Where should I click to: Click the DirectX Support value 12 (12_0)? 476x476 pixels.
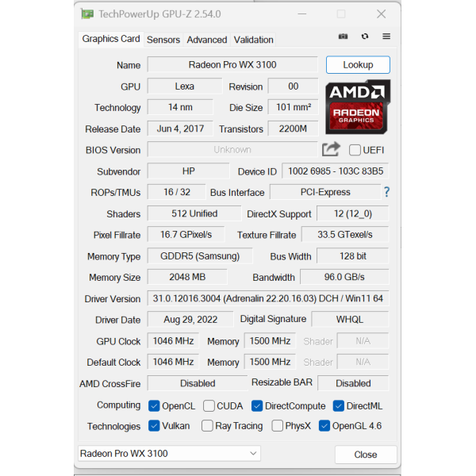(353, 213)
